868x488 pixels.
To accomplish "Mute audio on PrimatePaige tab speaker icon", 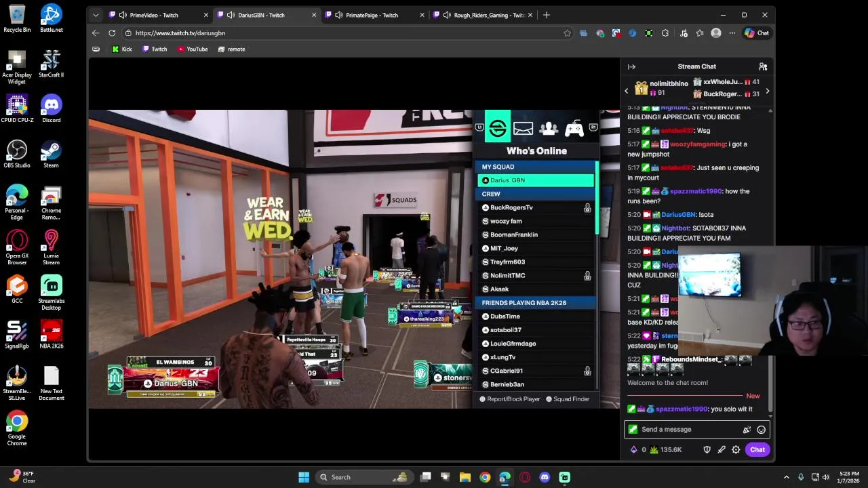I will 338,15.
